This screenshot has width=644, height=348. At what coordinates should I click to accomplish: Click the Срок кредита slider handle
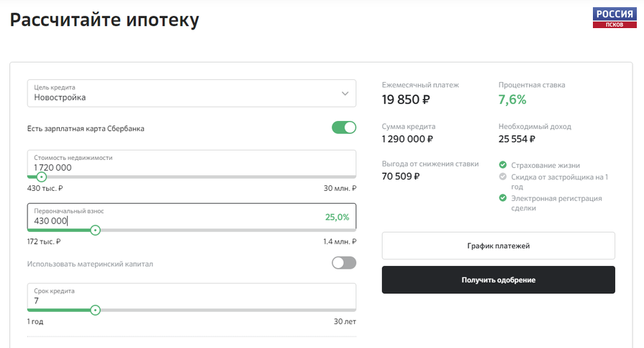click(95, 310)
